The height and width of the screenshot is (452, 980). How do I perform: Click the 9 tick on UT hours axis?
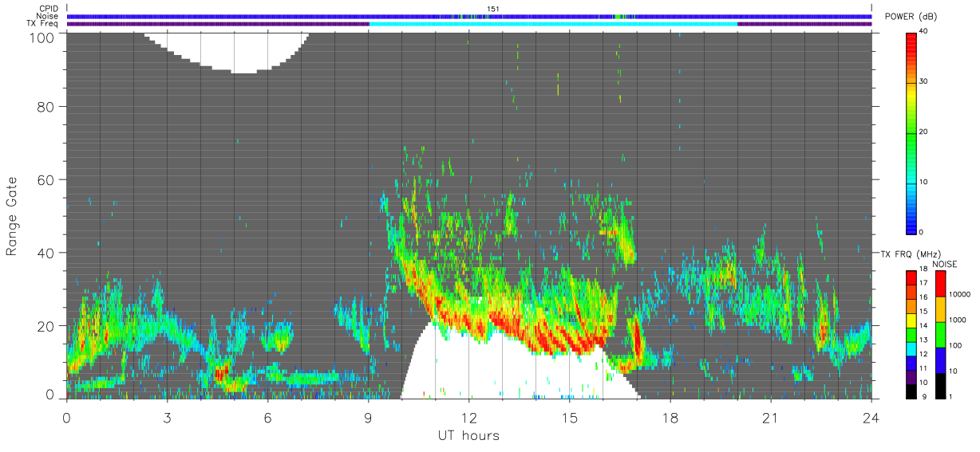(368, 417)
